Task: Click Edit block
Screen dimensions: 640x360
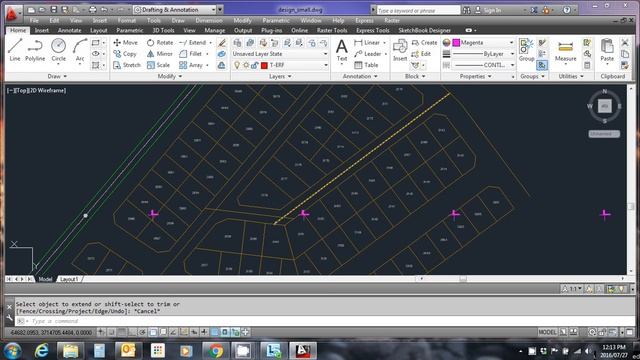Action: point(421,54)
